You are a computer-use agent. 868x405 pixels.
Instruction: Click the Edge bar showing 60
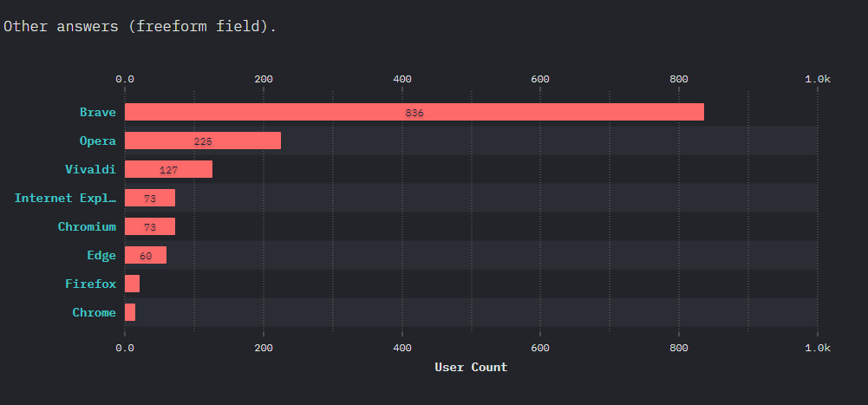146,255
